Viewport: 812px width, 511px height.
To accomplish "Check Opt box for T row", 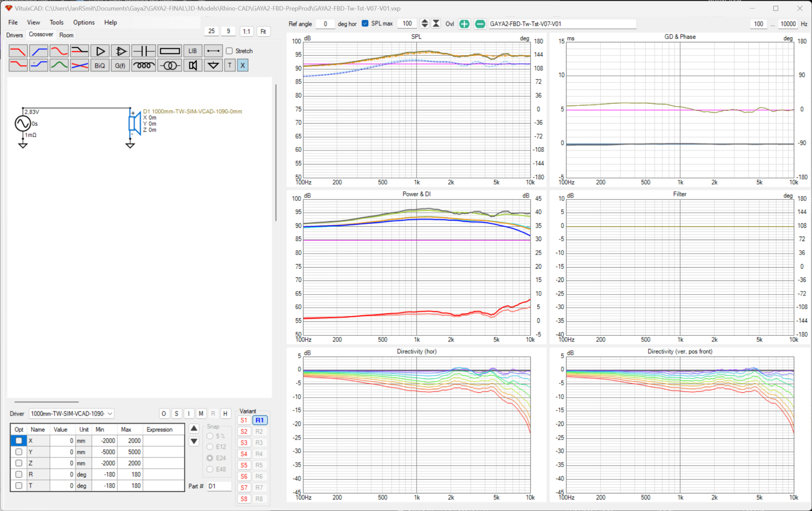I will (19, 485).
